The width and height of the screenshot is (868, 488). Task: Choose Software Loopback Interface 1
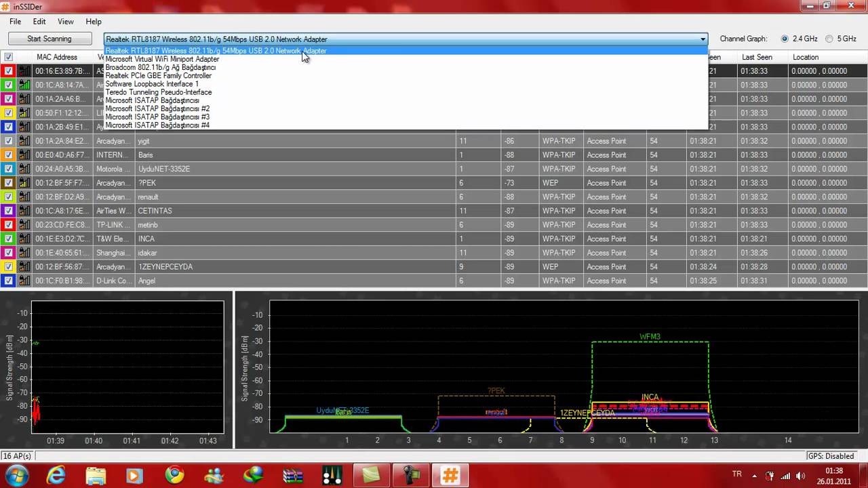point(406,84)
